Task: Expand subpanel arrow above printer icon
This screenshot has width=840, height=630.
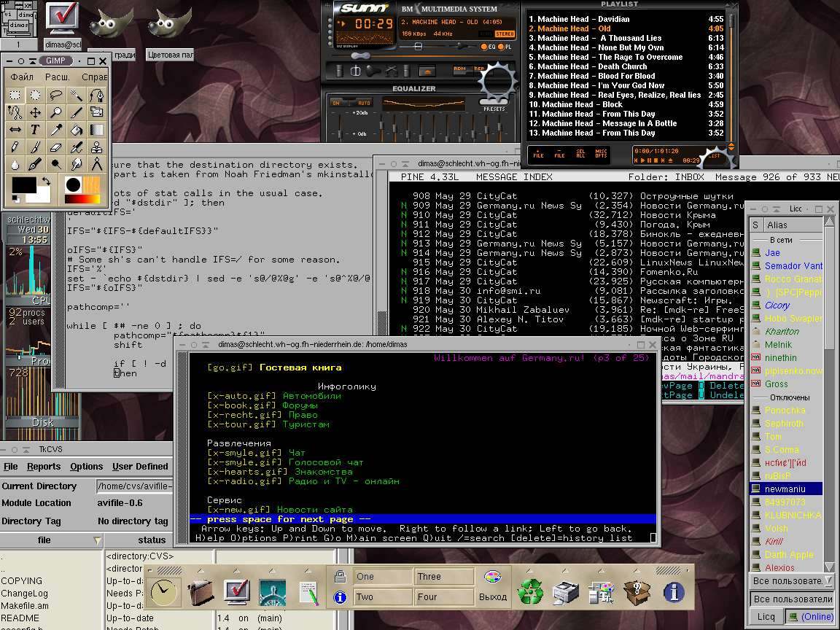Action: click(565, 570)
